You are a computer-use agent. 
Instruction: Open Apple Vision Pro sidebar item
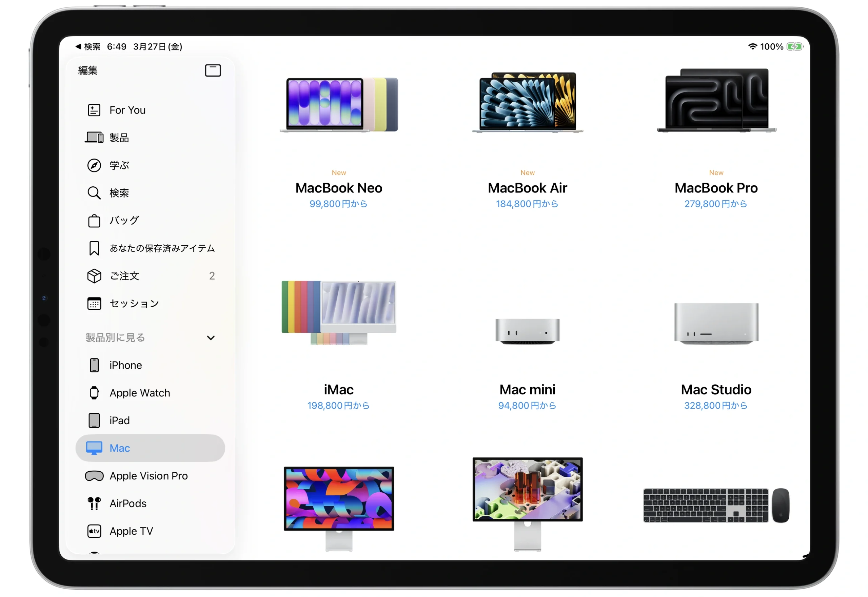pyautogui.click(x=148, y=476)
